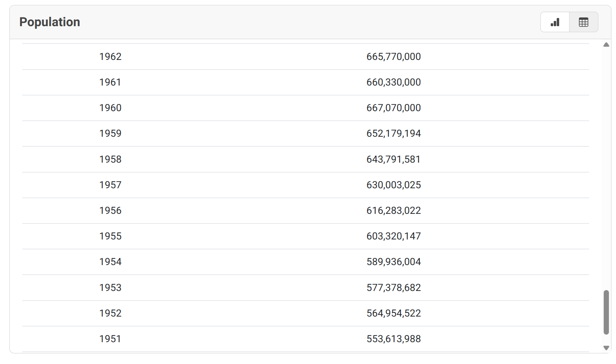616x364 pixels.
Task: Click the 589,936,004 value for 1954
Action: (393, 262)
